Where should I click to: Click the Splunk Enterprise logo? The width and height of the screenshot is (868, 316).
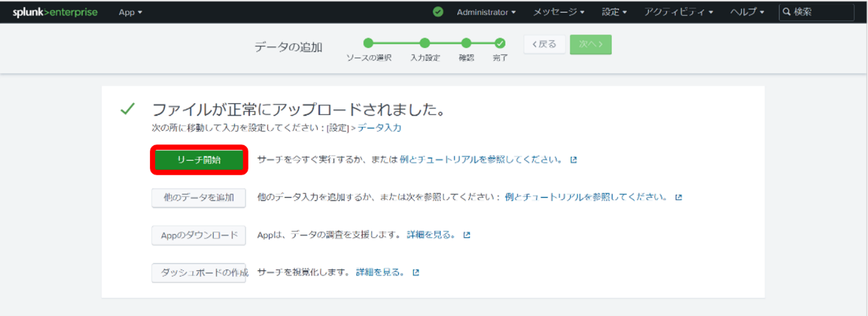(55, 12)
